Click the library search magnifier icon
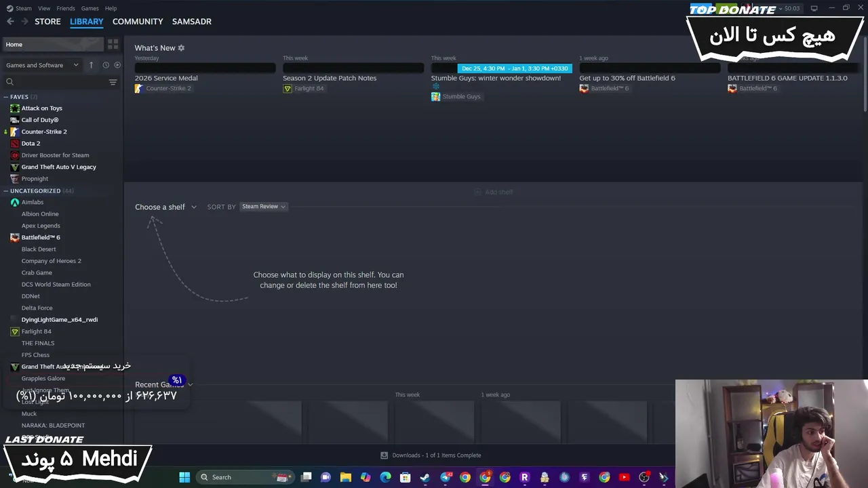The image size is (868, 488). [9, 82]
